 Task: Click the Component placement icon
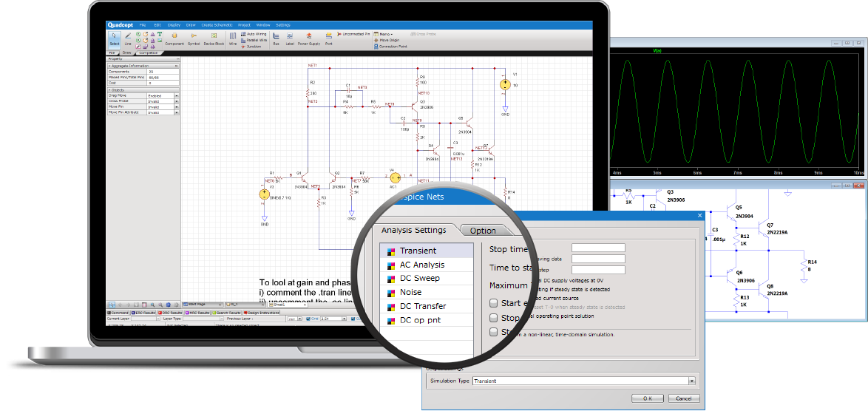pyautogui.click(x=174, y=37)
